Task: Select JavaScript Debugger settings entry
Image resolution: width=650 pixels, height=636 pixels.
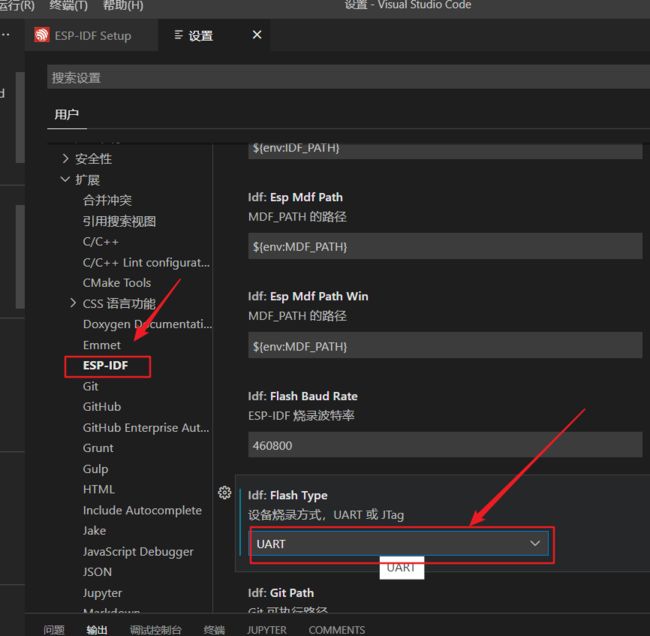Action: 138,551
